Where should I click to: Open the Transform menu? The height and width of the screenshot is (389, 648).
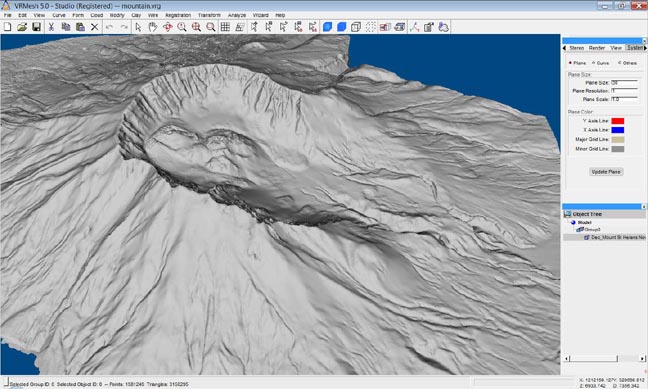coord(209,15)
